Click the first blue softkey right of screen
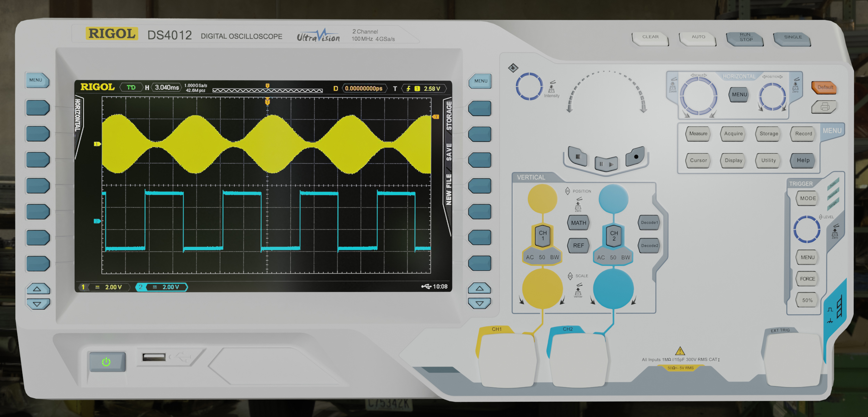Screen dimensions: 868x417 (x=480, y=108)
